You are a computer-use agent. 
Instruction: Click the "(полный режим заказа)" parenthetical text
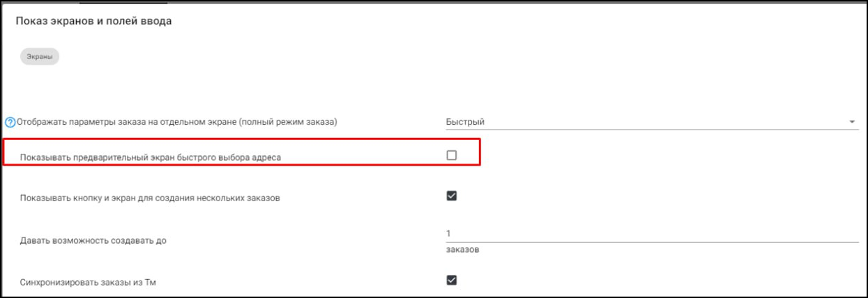pyautogui.click(x=294, y=123)
